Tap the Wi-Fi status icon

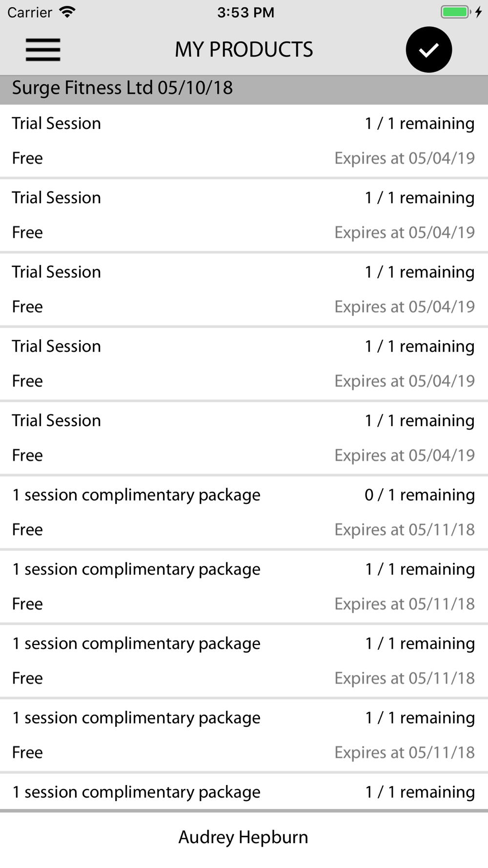[67, 12]
